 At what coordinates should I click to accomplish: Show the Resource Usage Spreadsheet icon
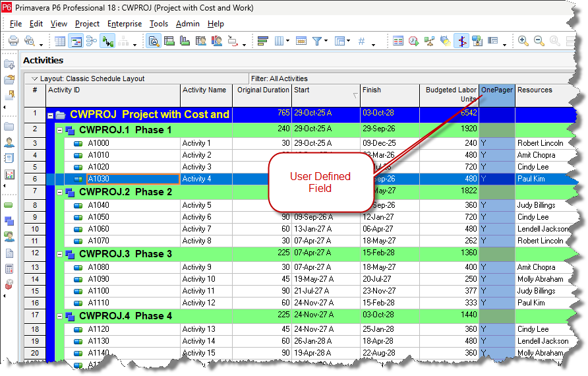200,40
